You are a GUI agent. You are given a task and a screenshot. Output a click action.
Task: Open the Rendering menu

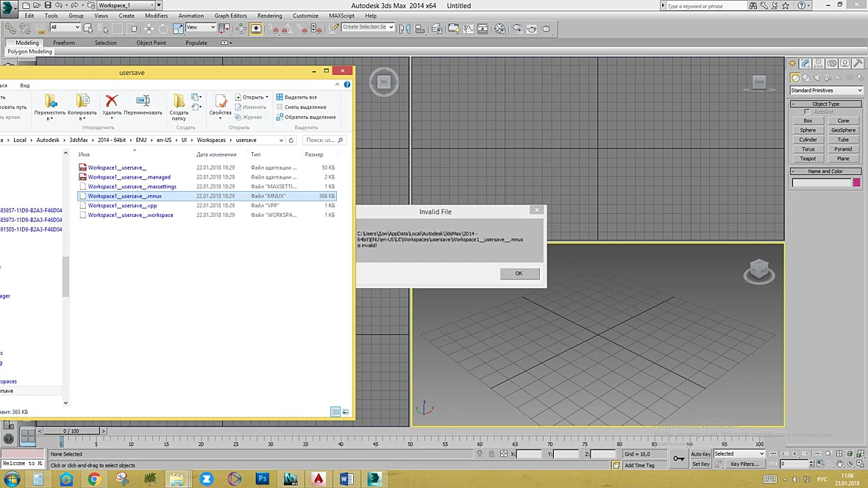(x=269, y=15)
